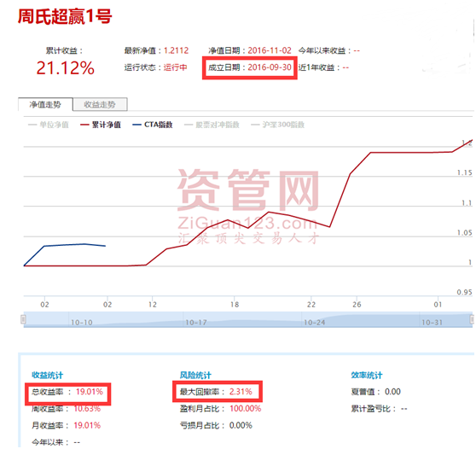Click the 成立日期 2016-09-30 field
Screen dimensions: 476x449
coord(250,67)
